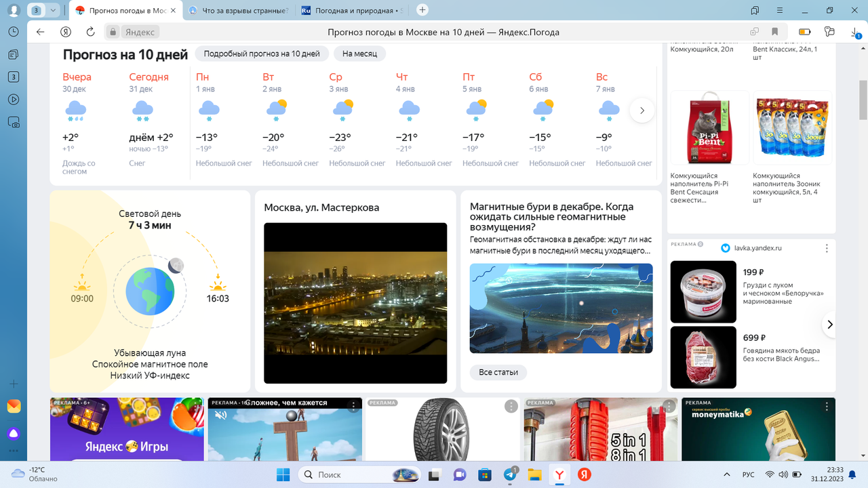Click the padlock site security icon

tap(113, 32)
